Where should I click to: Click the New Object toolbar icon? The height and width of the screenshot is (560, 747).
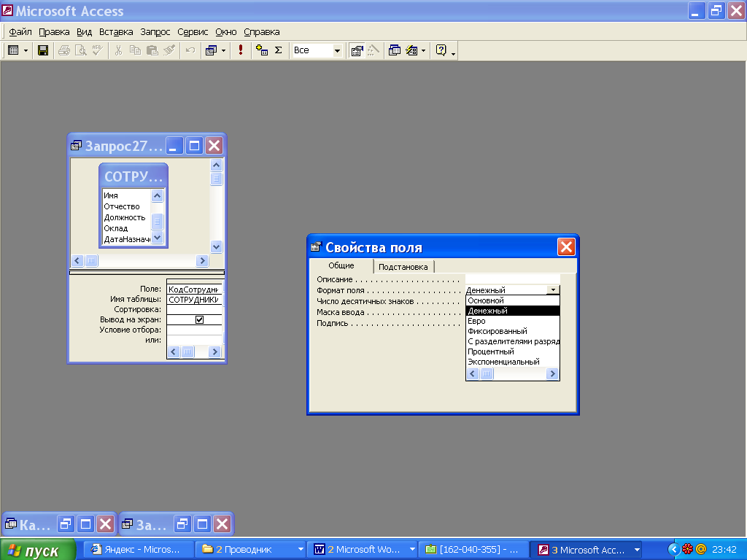click(x=411, y=50)
